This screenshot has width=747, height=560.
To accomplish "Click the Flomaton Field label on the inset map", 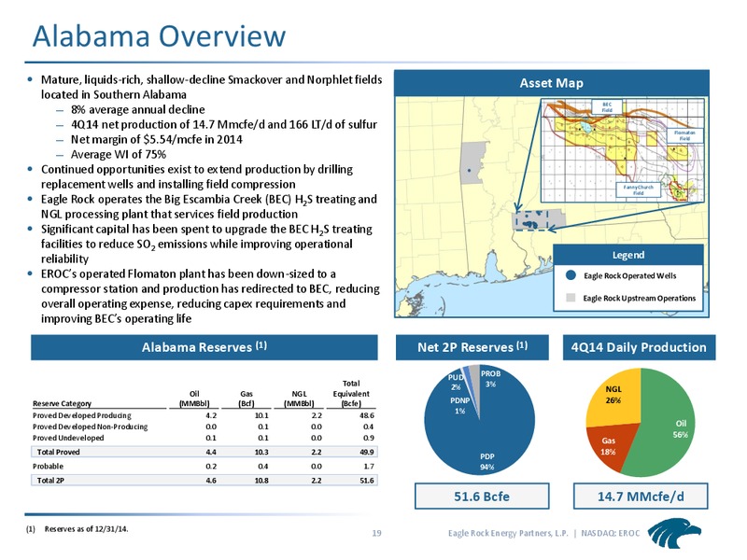I will pyautogui.click(x=684, y=135).
